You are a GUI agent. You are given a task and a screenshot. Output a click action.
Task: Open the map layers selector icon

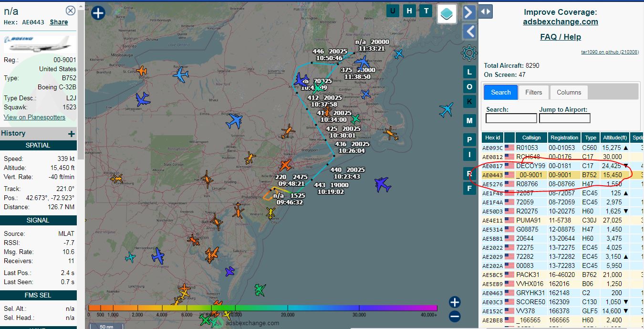coord(447,14)
